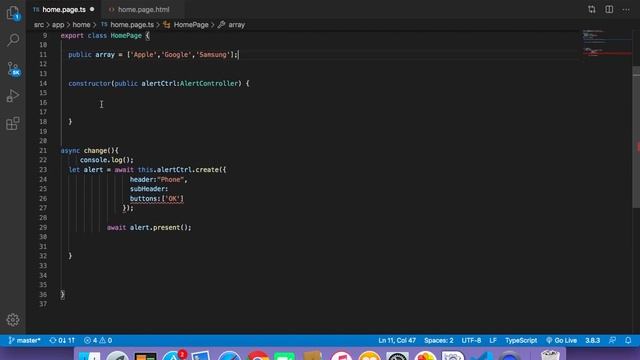Open the Extensions view

tap(13, 123)
